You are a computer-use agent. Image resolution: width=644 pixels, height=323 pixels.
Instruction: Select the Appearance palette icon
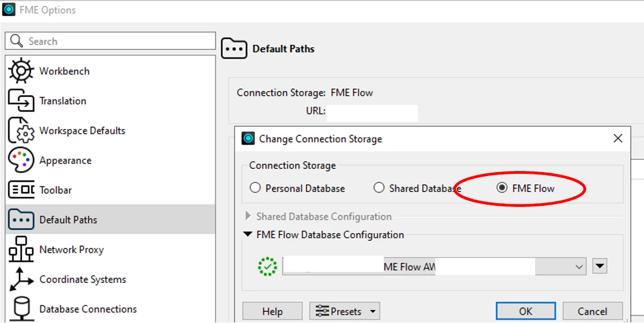coord(21,160)
